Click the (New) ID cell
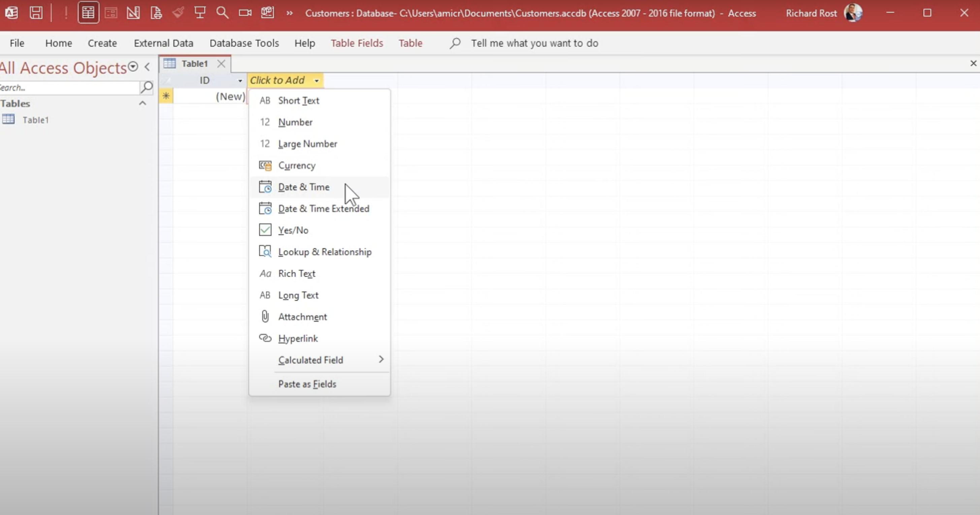 click(x=210, y=96)
